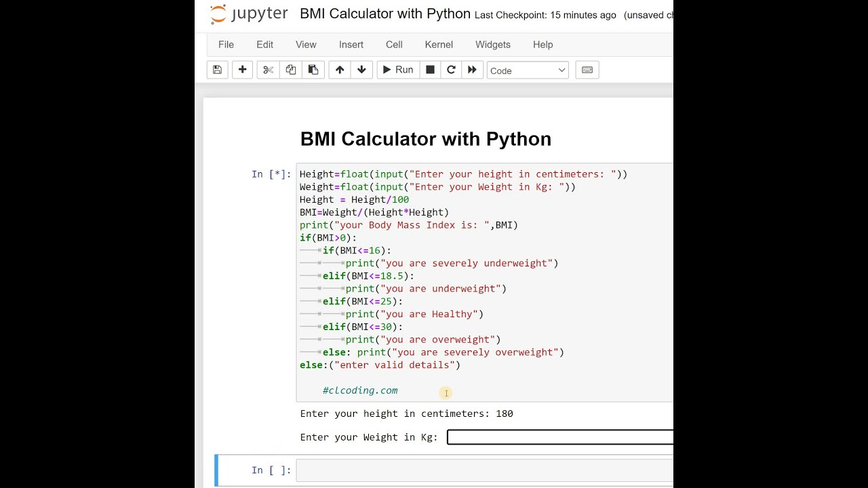
Task: Click the Enter your Weight in Kg: prompt label
Action: click(x=370, y=437)
